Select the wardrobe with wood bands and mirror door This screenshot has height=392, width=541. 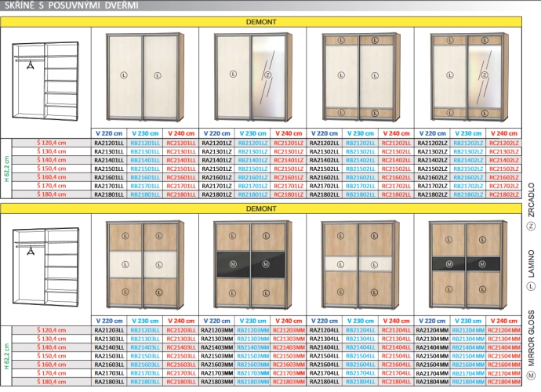[469, 78]
